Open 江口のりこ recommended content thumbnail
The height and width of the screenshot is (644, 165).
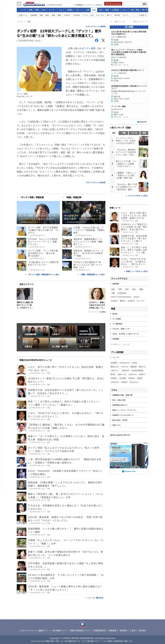click(x=97, y=294)
